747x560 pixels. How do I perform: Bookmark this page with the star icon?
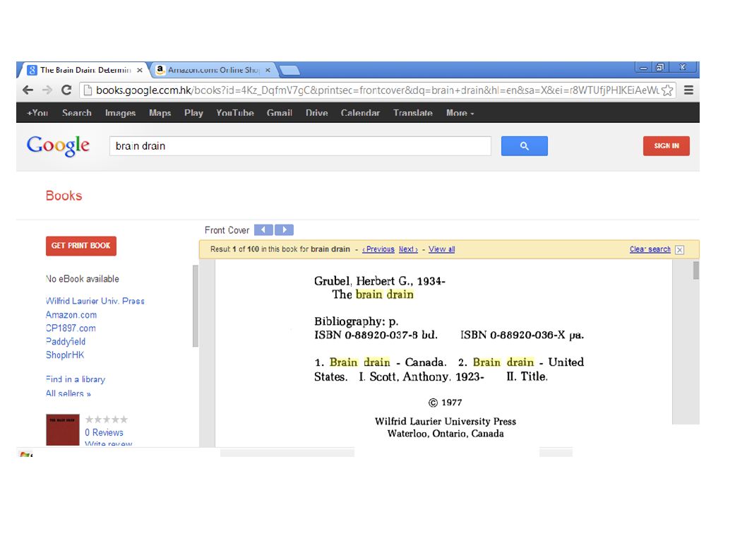click(667, 90)
